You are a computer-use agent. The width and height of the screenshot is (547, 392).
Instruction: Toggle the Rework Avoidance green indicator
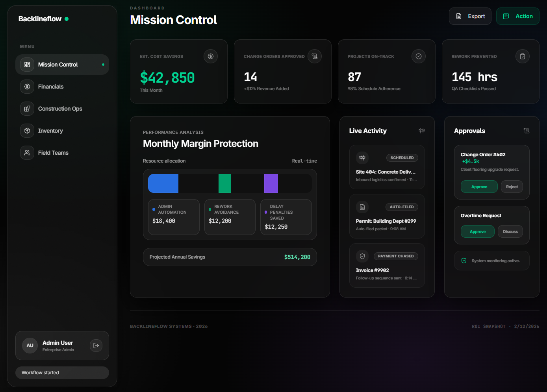point(210,209)
